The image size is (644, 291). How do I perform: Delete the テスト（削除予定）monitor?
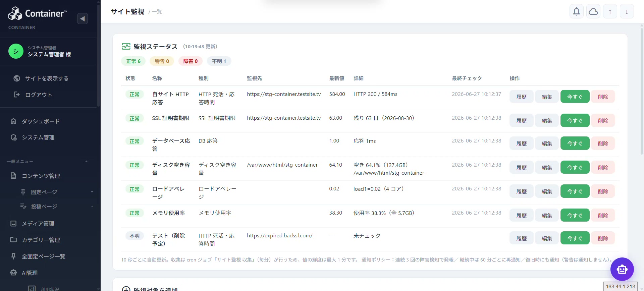[x=603, y=238]
